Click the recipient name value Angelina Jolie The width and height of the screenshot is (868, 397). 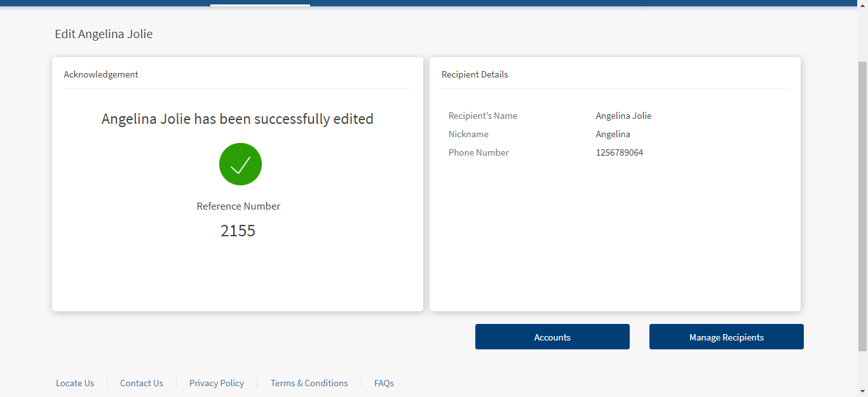(623, 116)
